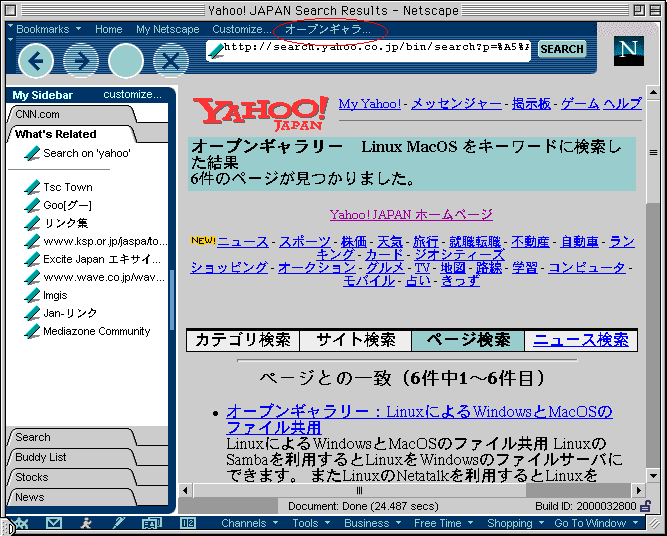Open the Yahoo! JAPAN ホームページ link
This screenshot has width=667, height=536.
coord(411,214)
